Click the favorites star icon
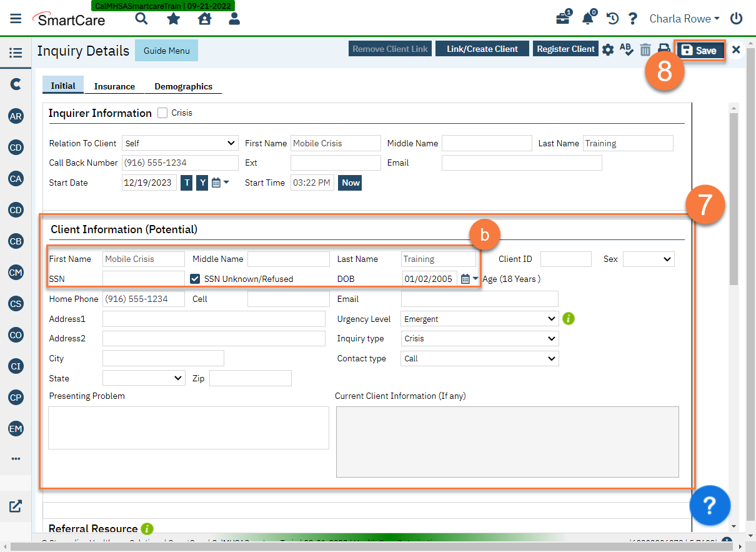Image resolution: width=756 pixels, height=552 pixels. point(173,19)
